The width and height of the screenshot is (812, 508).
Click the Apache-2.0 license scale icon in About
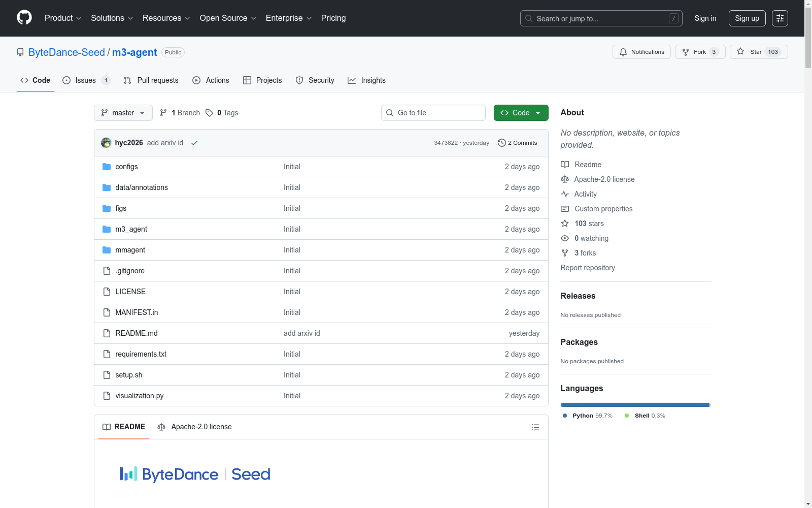(x=565, y=179)
